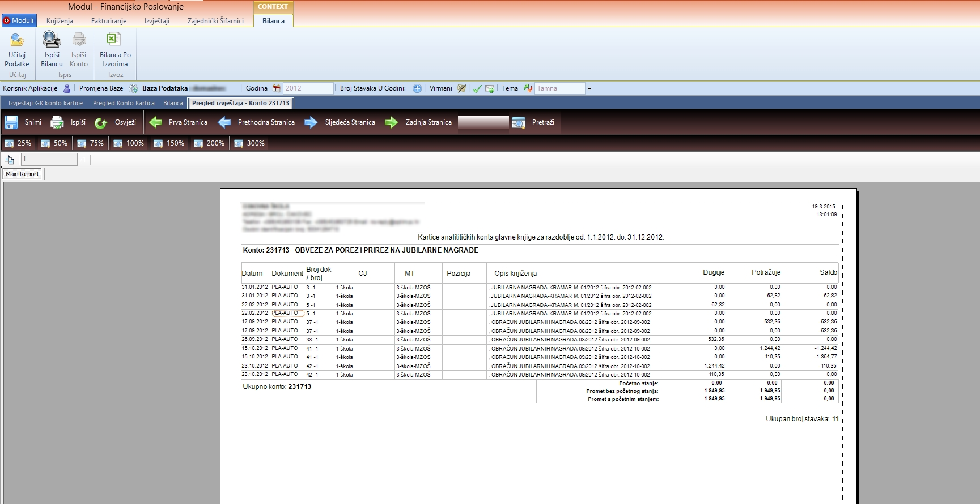Click the Korisnik Aplikacije user icon

click(x=67, y=88)
